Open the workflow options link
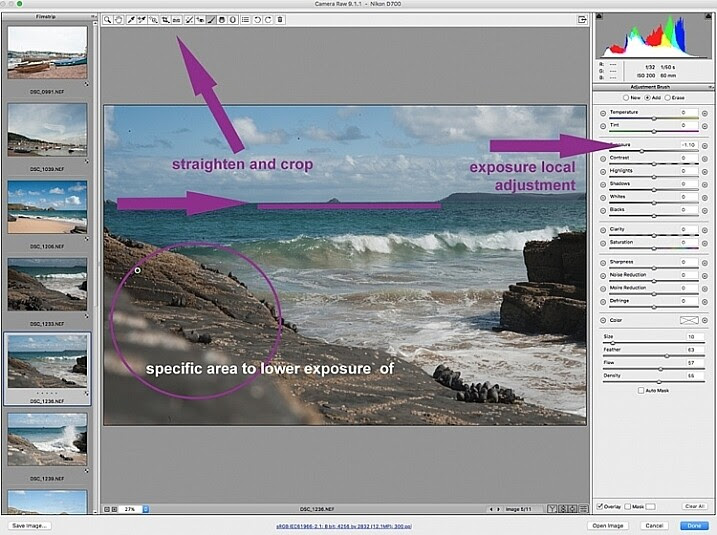 click(x=344, y=526)
